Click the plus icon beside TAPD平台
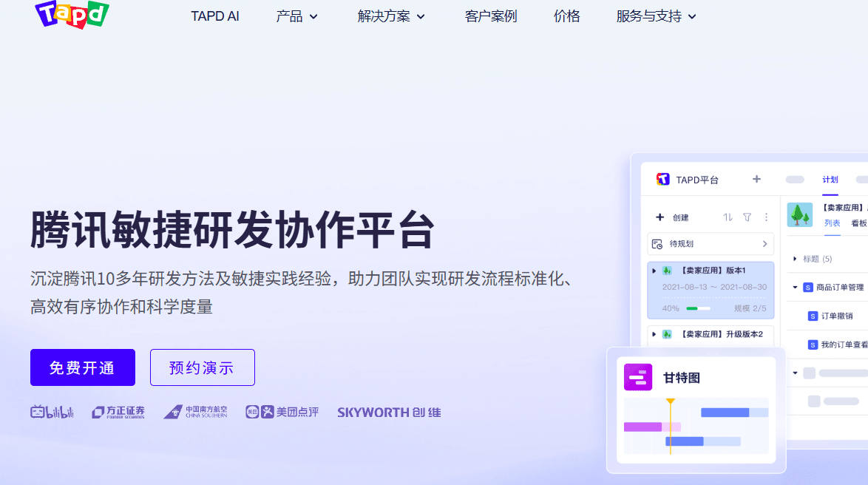 click(x=756, y=179)
